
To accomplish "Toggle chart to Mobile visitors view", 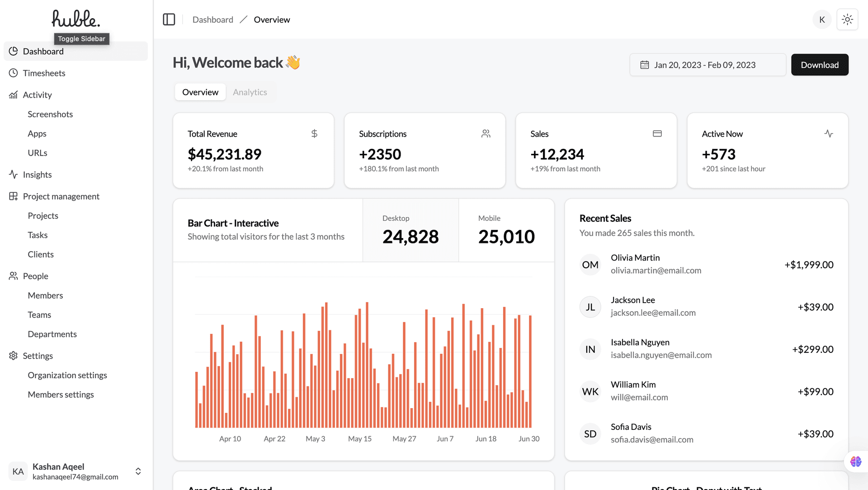I will (506, 230).
